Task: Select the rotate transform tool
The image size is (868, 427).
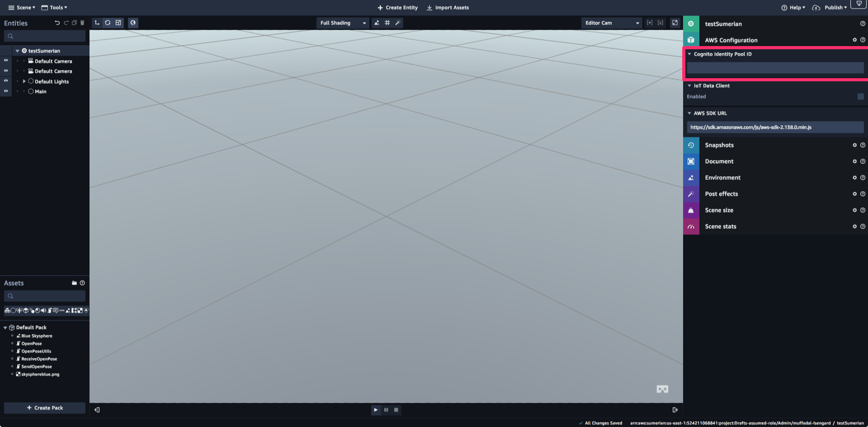Action: [x=108, y=23]
